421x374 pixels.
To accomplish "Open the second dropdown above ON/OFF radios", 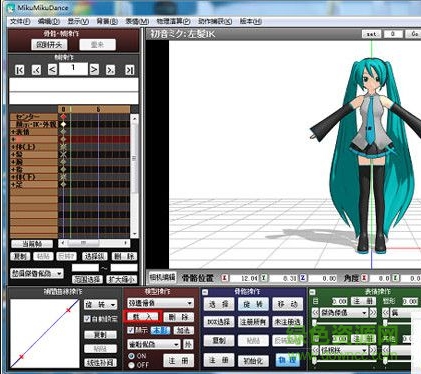I will point(154,344).
